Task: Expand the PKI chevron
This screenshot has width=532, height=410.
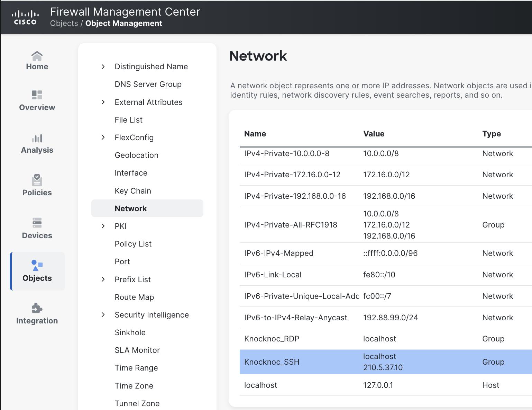Action: click(x=103, y=226)
